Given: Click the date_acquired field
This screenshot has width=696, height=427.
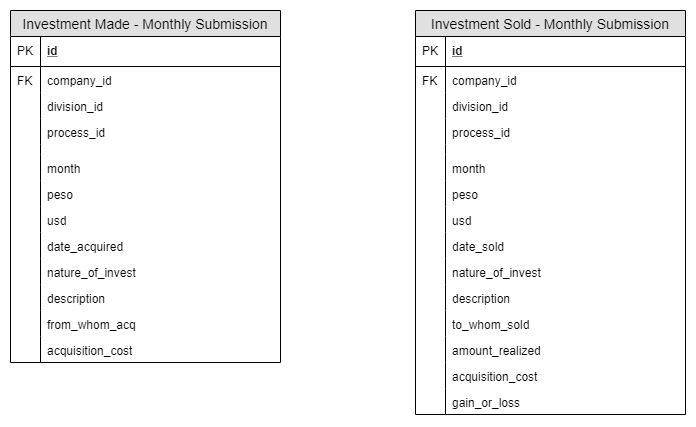Looking at the screenshot, I should (x=85, y=247).
